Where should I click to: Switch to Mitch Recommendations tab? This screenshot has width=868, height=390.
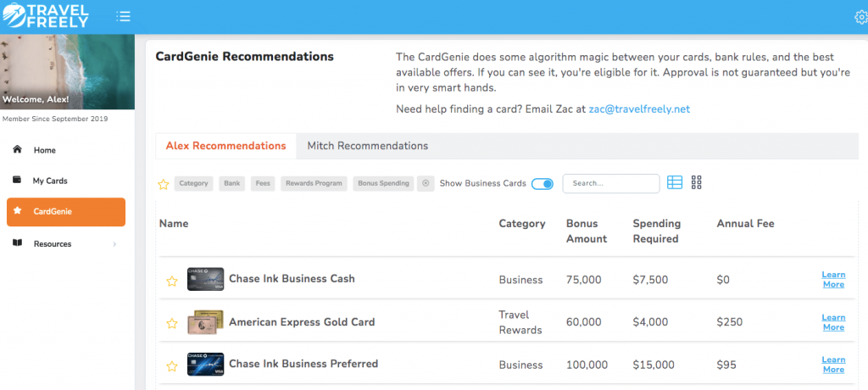pyautogui.click(x=367, y=146)
